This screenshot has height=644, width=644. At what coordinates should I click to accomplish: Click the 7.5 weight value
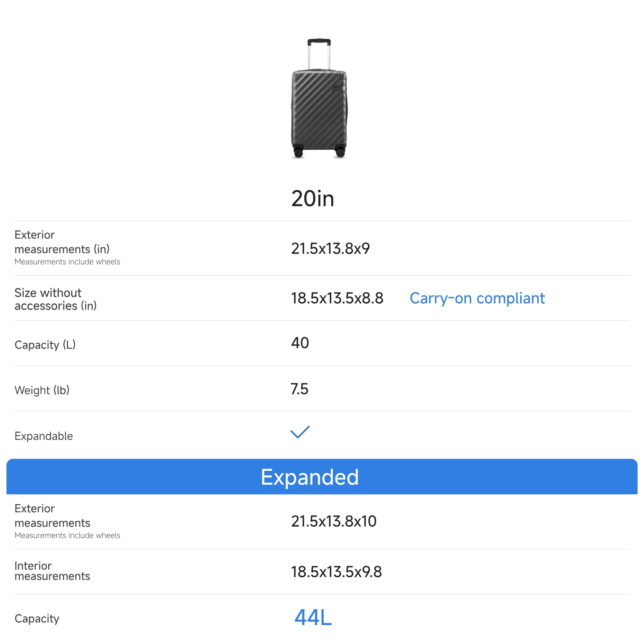299,389
